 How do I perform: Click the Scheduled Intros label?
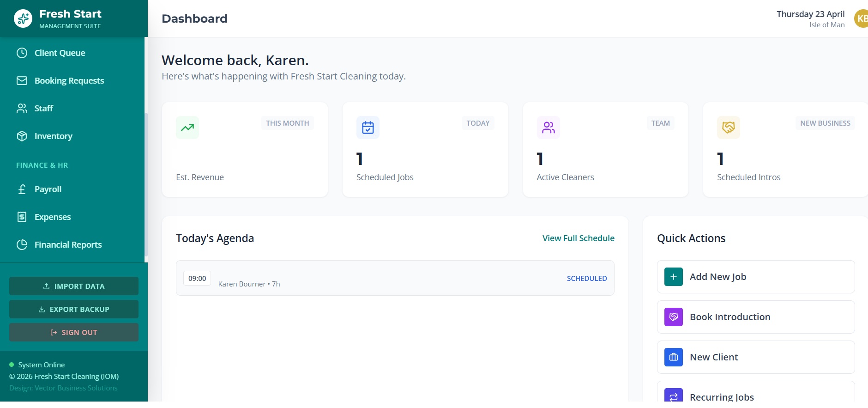coord(748,177)
